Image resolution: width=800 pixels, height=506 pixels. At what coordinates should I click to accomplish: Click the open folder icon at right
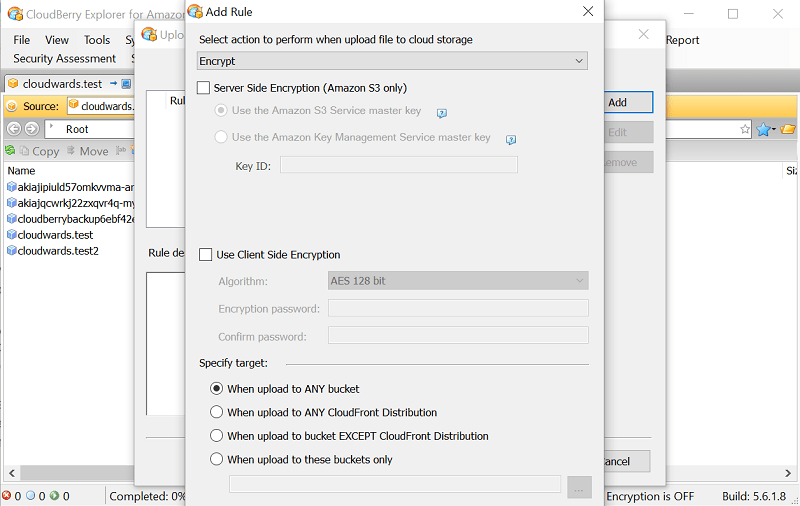[x=788, y=129]
